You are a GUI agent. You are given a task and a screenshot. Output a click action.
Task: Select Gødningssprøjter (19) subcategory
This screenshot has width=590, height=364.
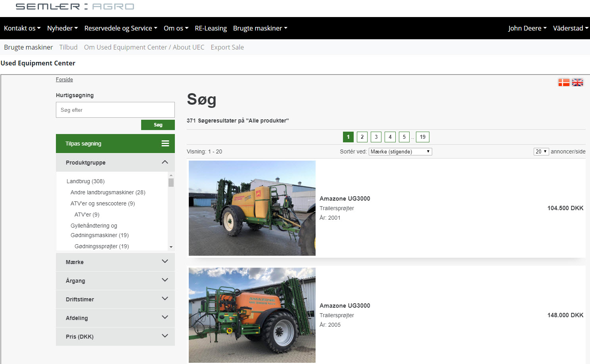tap(102, 246)
